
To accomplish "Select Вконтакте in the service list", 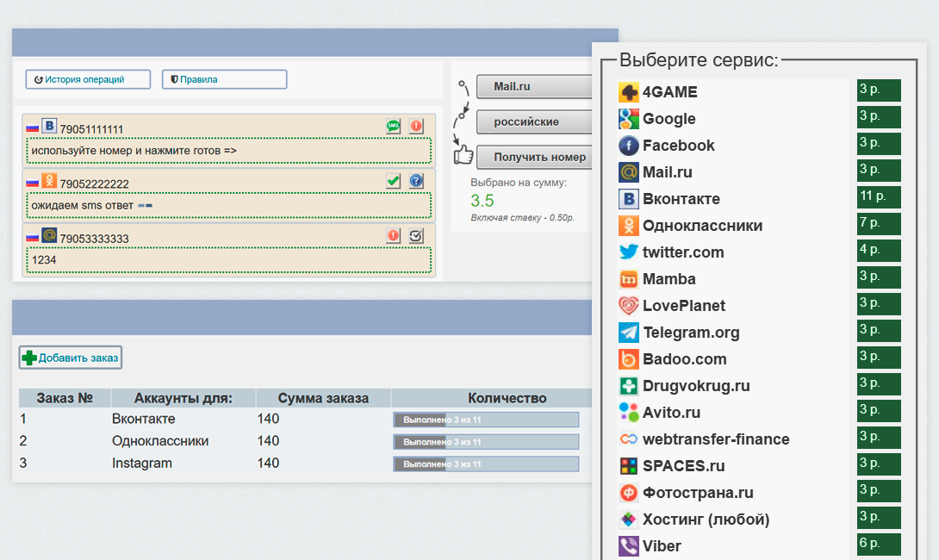I will pos(681,199).
